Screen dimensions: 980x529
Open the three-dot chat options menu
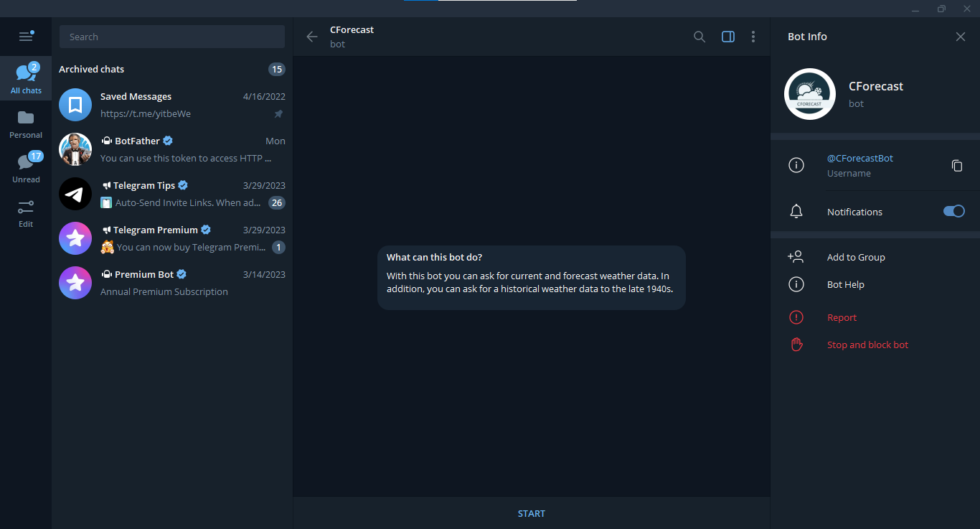753,36
